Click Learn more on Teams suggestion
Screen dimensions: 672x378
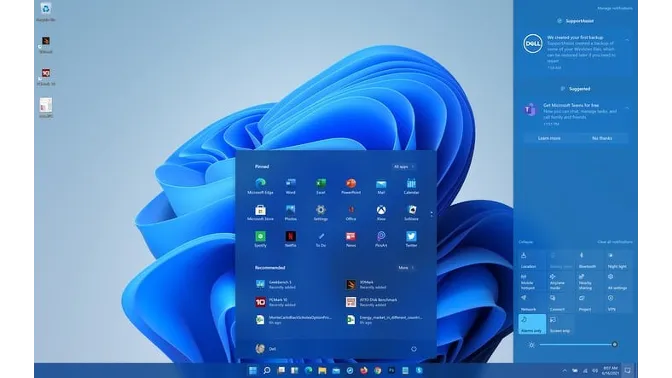[549, 138]
